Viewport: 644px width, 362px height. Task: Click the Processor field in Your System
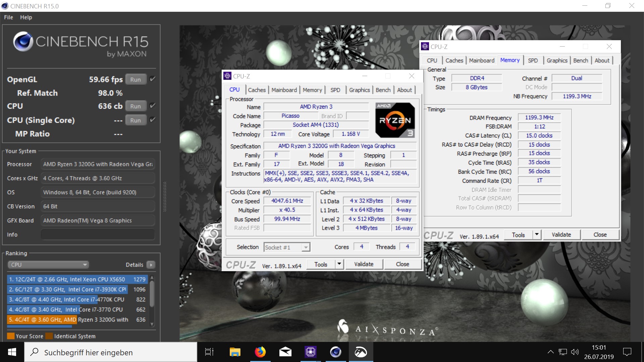(98, 164)
